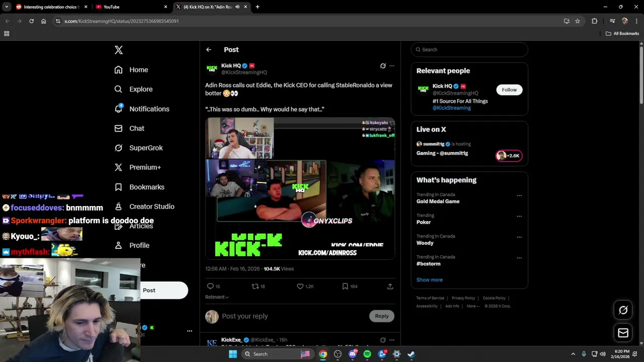Open more options for Poker trend
The height and width of the screenshot is (362, 644).
tap(519, 216)
